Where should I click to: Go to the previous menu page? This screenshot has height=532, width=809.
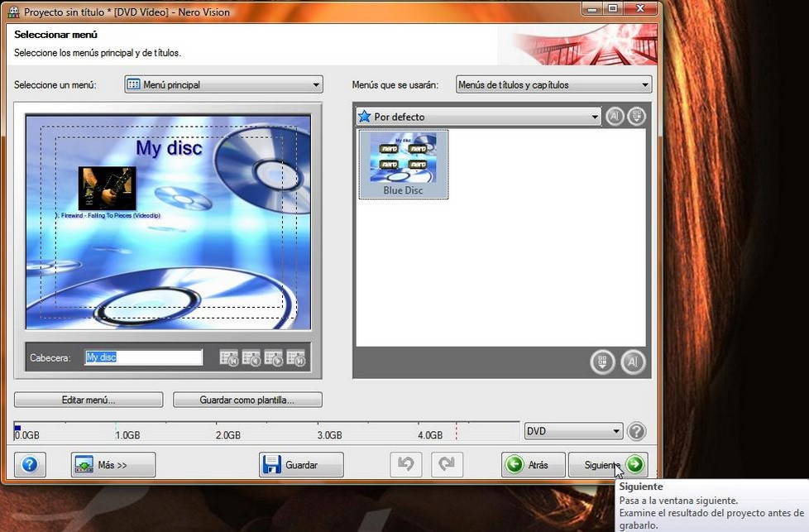(x=251, y=357)
